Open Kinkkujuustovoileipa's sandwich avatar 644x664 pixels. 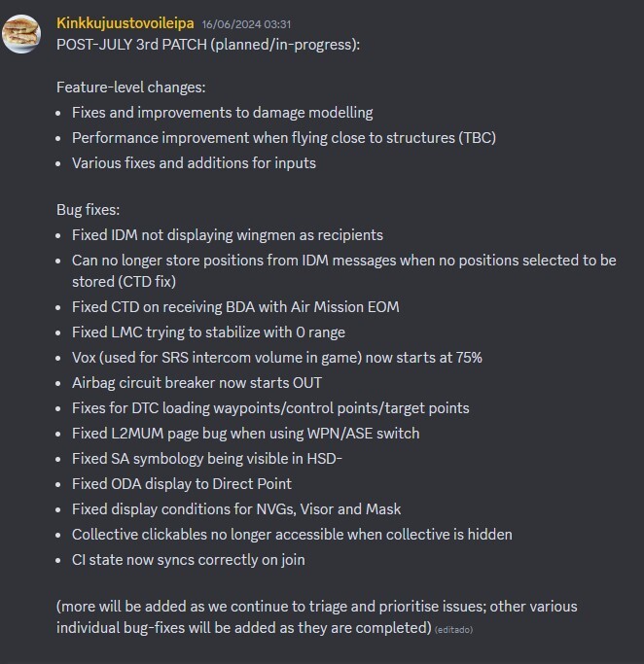21,34
